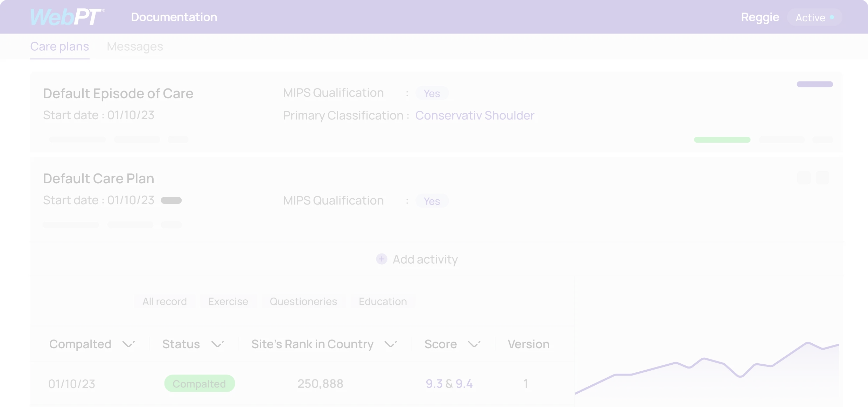Click the dark pill next to Default Care Plan start date
Screen dimensions: 868x407
[171, 200]
